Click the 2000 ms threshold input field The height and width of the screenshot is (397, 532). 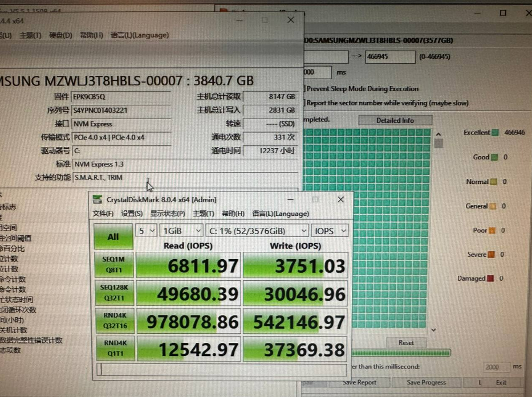[x=496, y=367]
